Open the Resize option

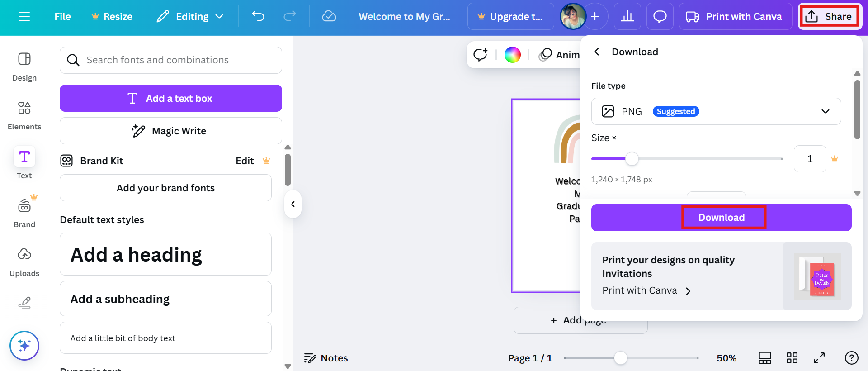tap(112, 17)
